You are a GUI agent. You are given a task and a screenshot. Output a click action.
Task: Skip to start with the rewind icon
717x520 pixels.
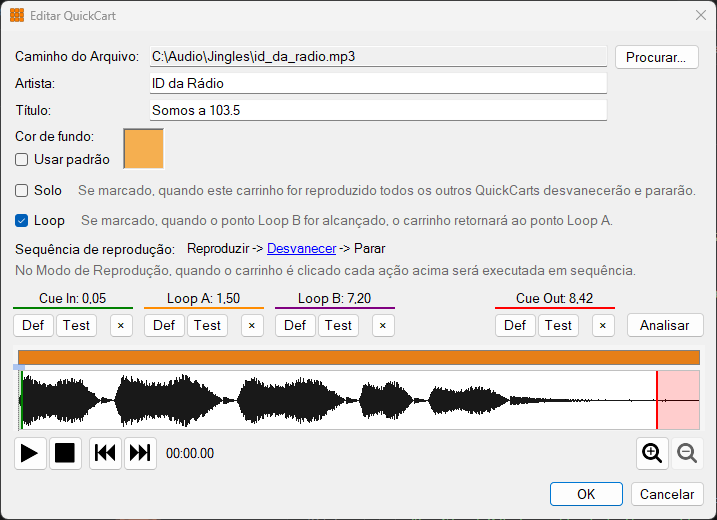[105, 453]
